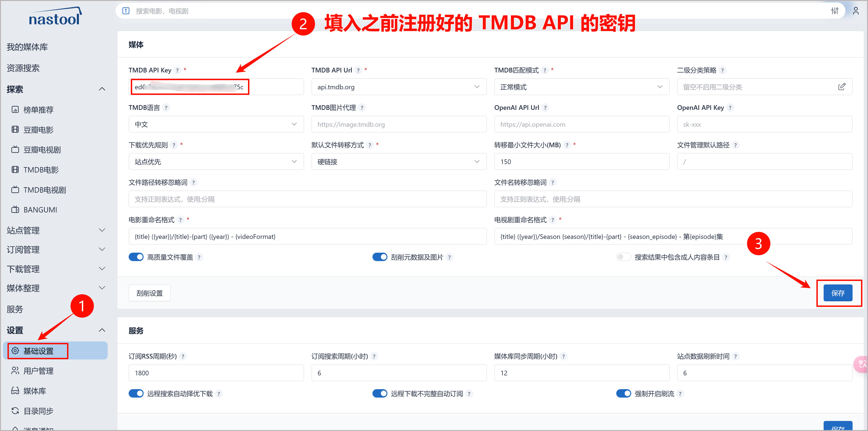
Task: Open 用户管理 under settings
Action: [x=38, y=371]
